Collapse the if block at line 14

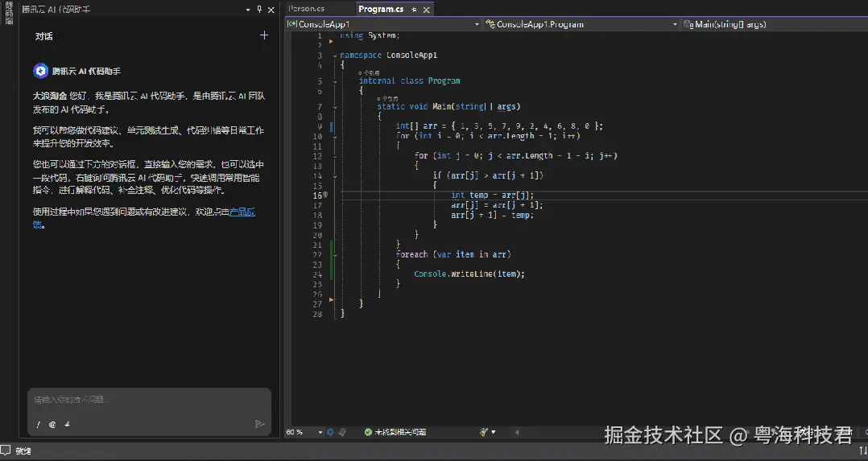point(335,175)
